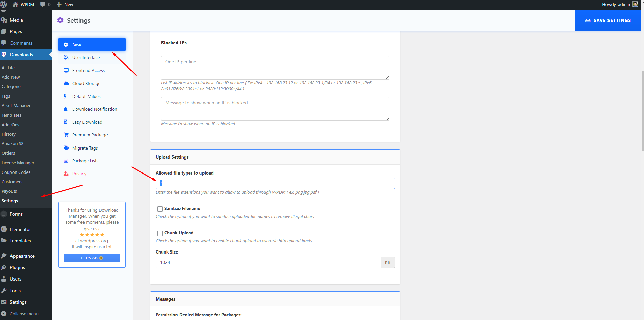Focus the Allowed file types input
Viewport: 644px width, 320px height.
point(275,183)
